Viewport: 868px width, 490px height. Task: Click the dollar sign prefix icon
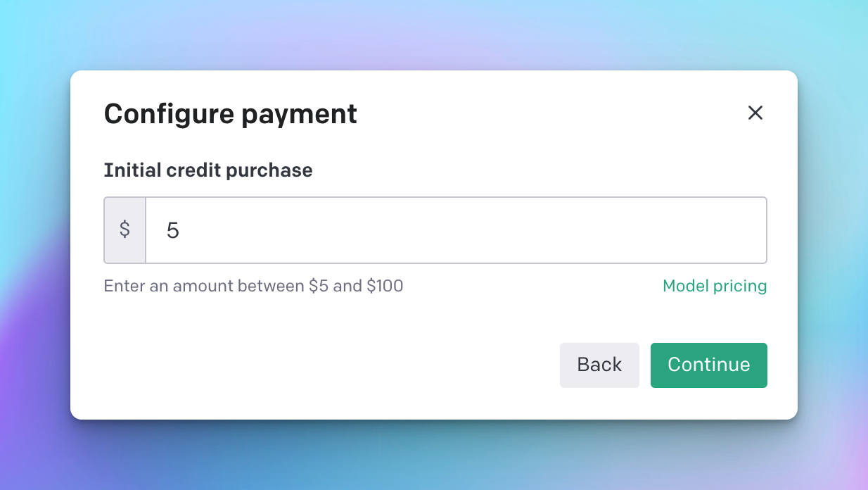coord(125,230)
